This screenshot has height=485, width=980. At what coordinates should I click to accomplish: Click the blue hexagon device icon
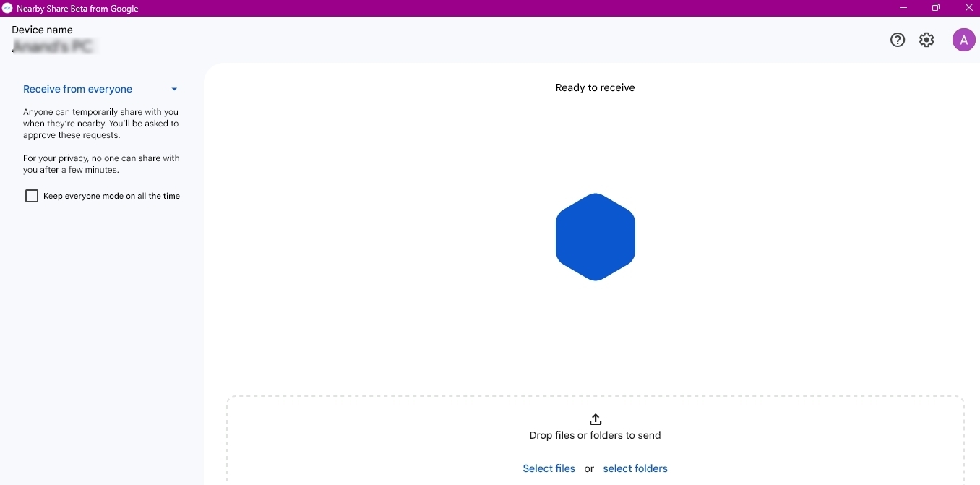tap(596, 237)
